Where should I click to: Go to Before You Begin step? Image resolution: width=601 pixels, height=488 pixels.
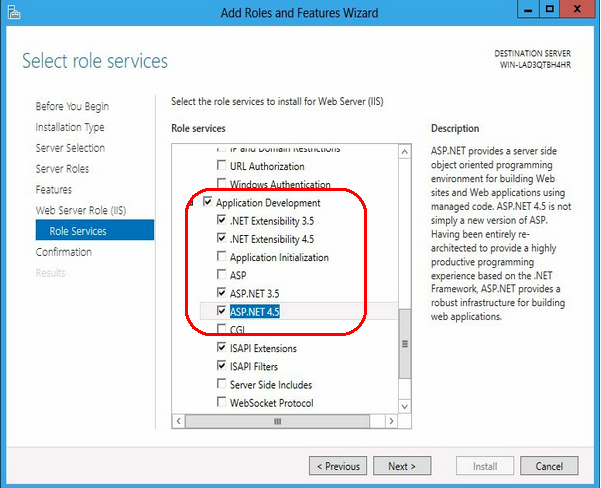click(72, 106)
